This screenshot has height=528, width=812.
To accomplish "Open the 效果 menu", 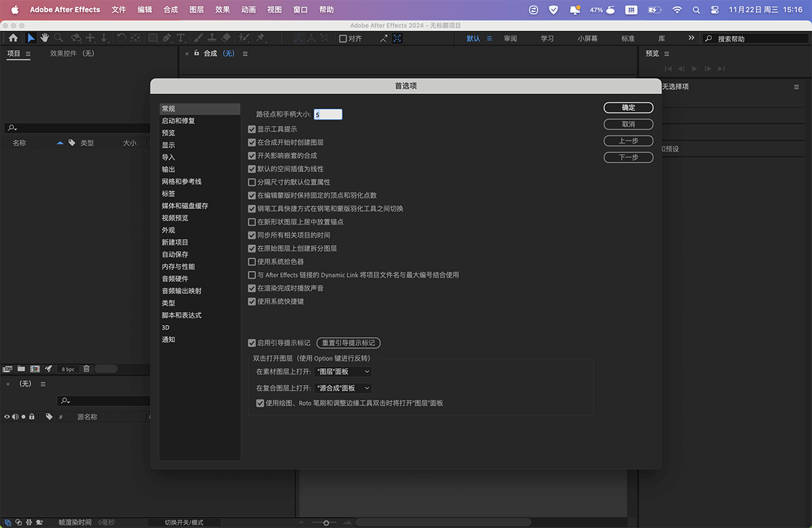I will click(x=223, y=10).
